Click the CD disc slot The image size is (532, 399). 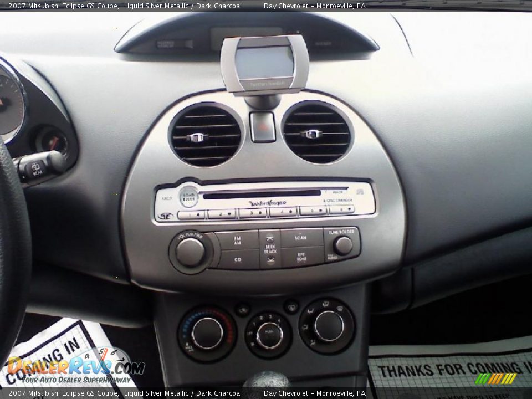click(262, 195)
